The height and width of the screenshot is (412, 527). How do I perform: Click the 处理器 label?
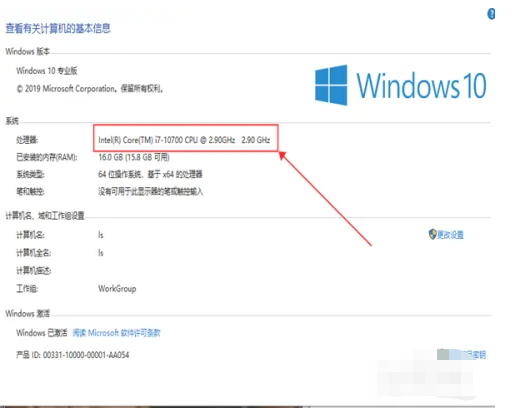[27, 140]
